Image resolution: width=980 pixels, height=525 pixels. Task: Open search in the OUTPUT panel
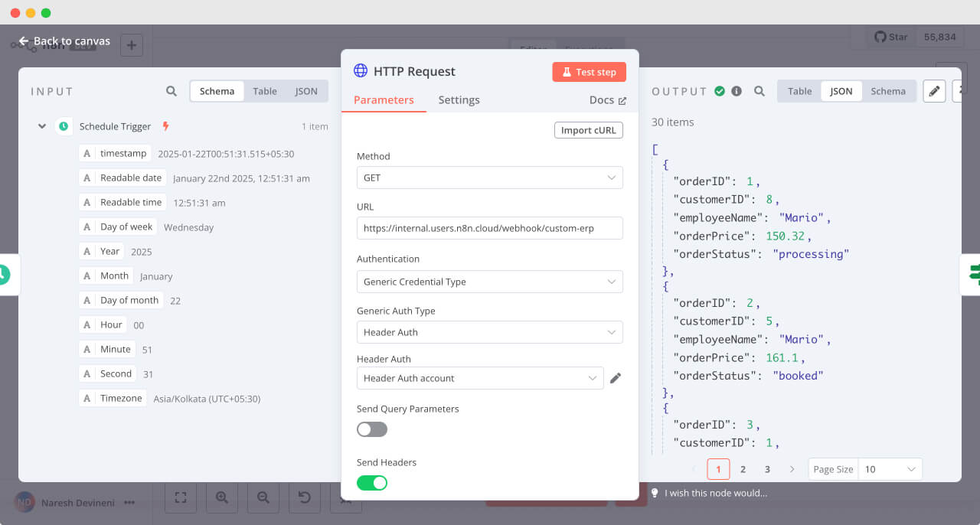tap(759, 91)
